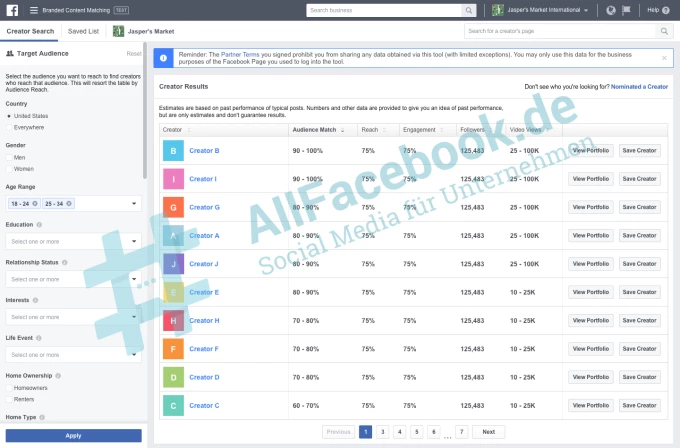Click the Facebook logo icon

tap(11, 10)
